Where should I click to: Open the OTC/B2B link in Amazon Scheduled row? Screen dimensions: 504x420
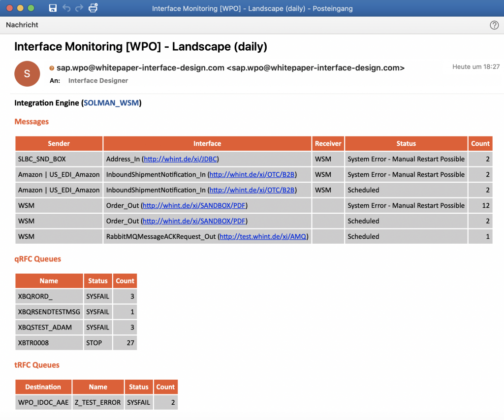pos(252,190)
